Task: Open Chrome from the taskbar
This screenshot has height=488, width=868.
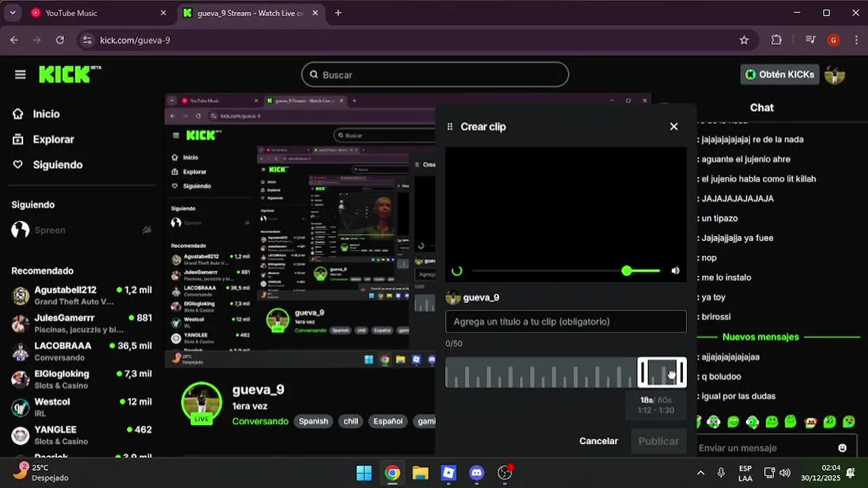Action: [392, 472]
